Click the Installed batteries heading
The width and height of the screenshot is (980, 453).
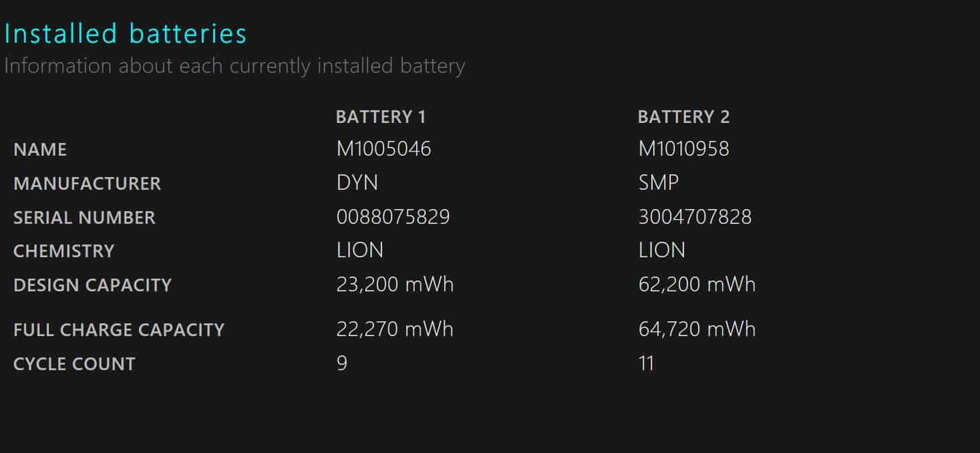(126, 33)
